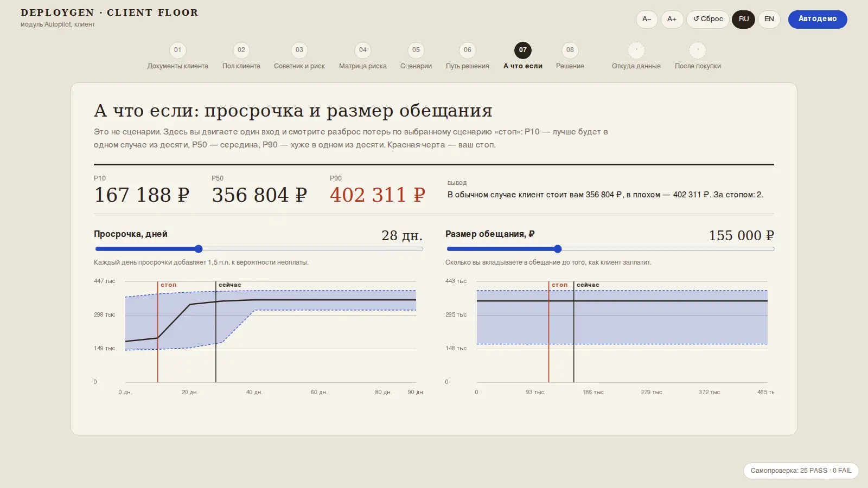The width and height of the screenshot is (868, 488).
Task: Open the После покупки section
Action: 698,56
